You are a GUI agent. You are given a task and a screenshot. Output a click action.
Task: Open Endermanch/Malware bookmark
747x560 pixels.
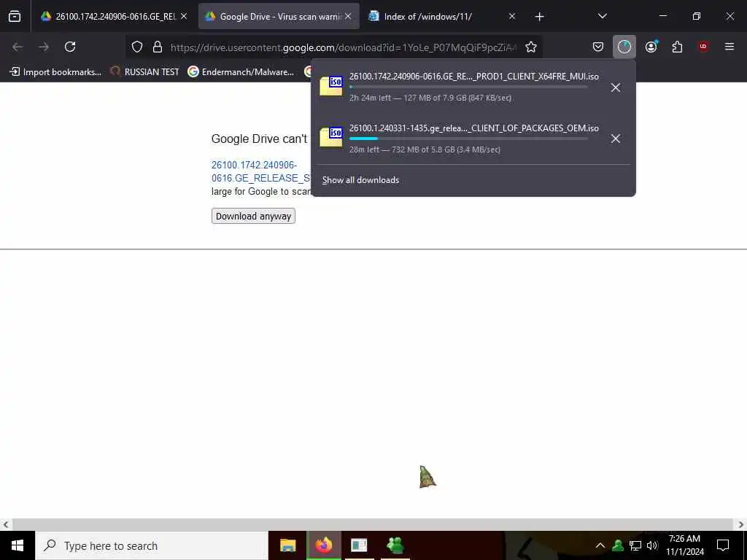(241, 72)
